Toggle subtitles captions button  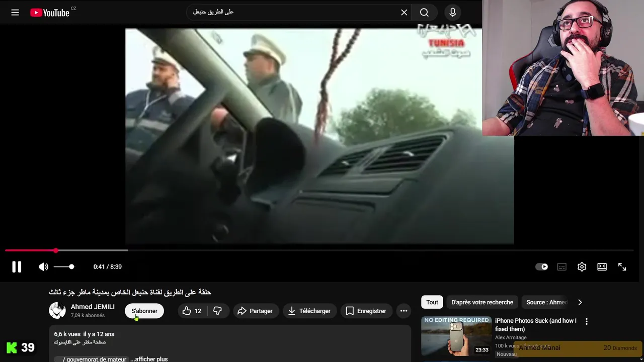(x=562, y=267)
